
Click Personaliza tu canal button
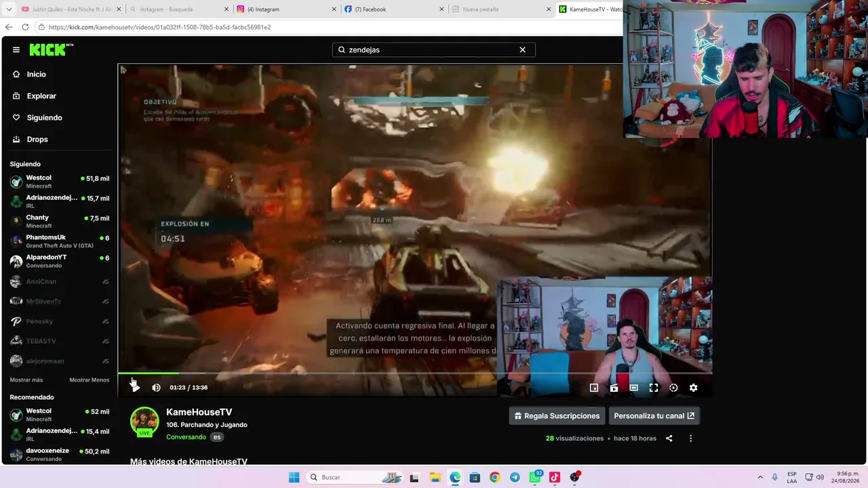point(654,416)
